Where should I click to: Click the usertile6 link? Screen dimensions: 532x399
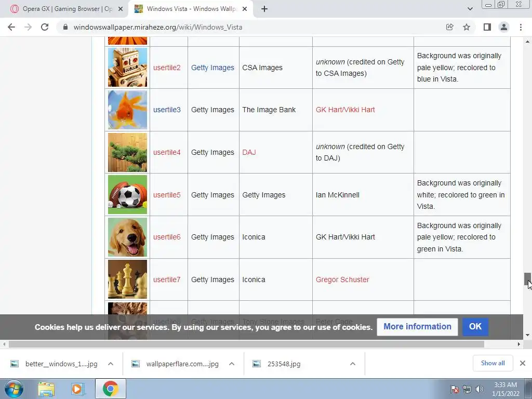click(x=167, y=237)
